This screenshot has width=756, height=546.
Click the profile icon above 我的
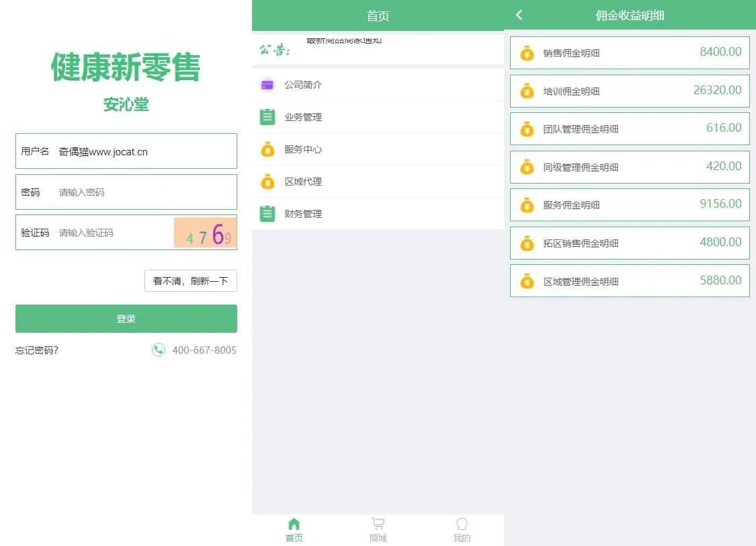(462, 524)
